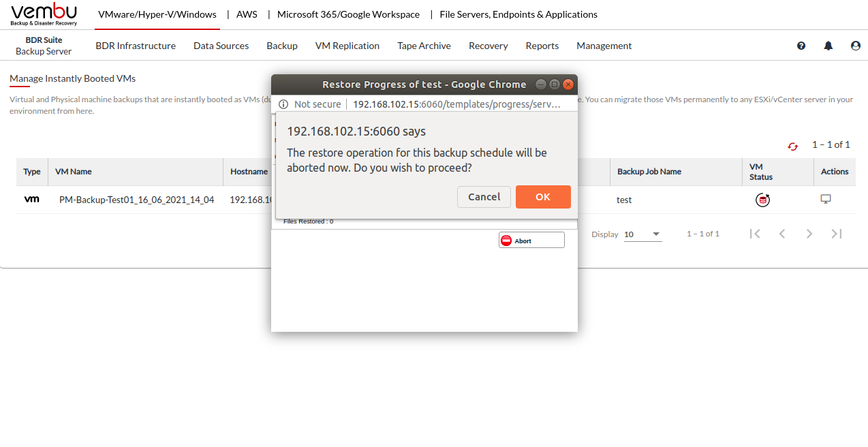Click the Abort button in restore progress window
The width and height of the screenshot is (868, 447).
[531, 241]
